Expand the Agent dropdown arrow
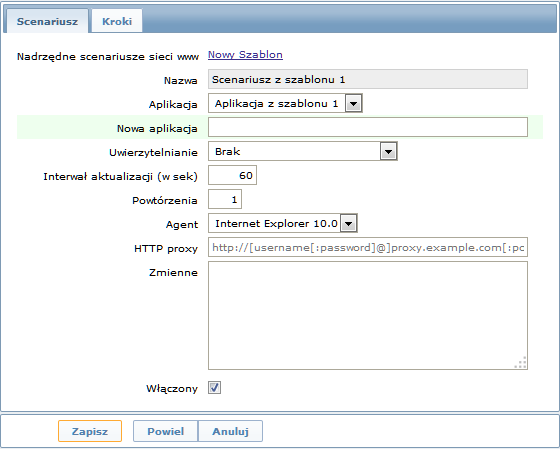The width and height of the screenshot is (560, 449). pos(349,224)
